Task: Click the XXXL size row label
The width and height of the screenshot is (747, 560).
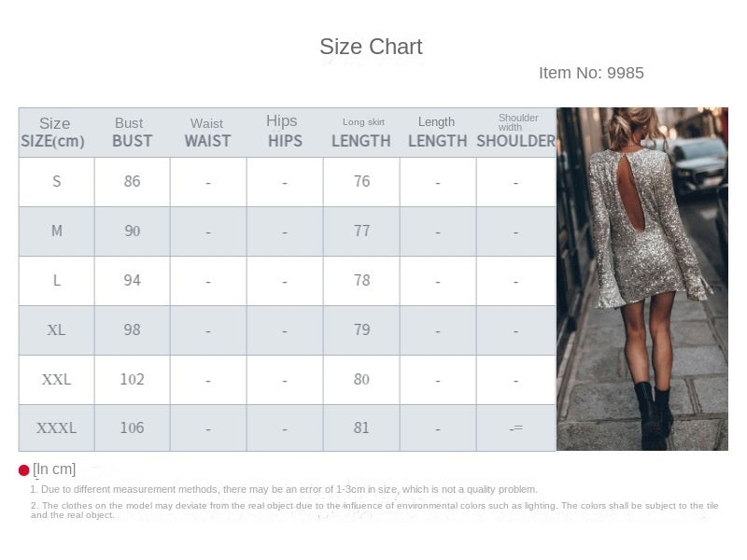Action: (56, 428)
